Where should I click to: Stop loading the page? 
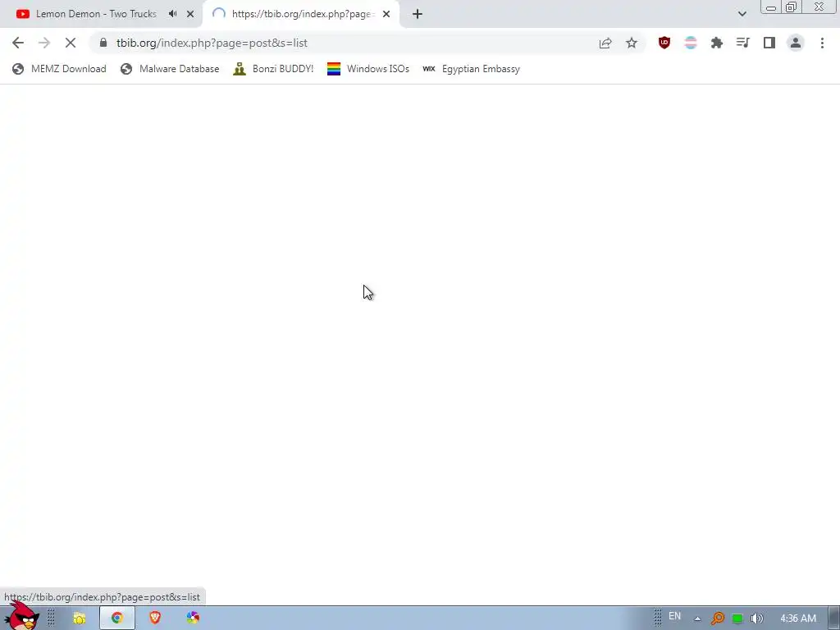tap(71, 43)
